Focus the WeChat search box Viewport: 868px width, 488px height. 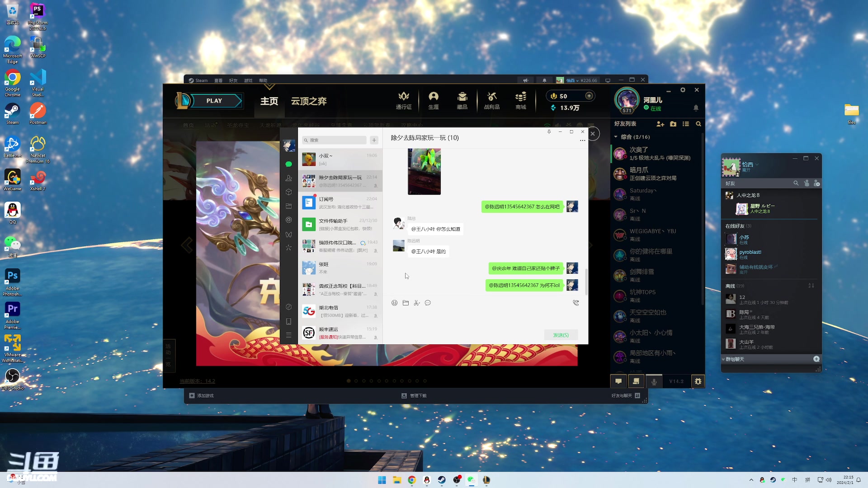(334, 140)
